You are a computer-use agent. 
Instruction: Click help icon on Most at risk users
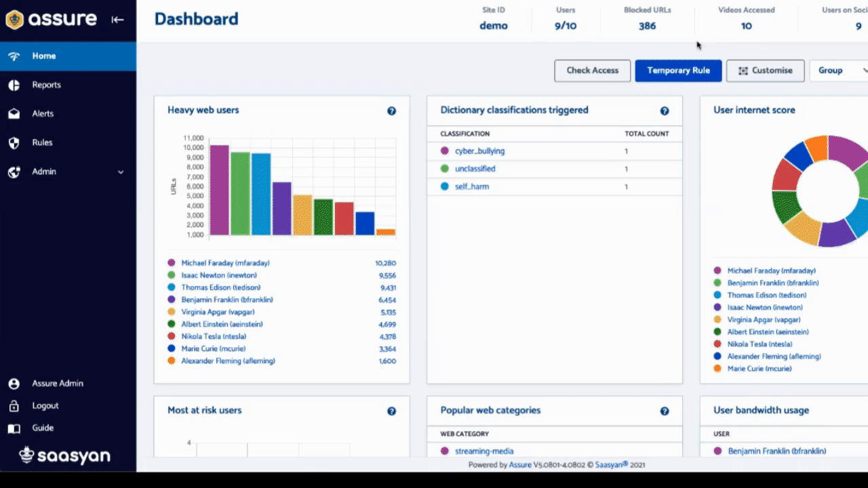pyautogui.click(x=391, y=411)
